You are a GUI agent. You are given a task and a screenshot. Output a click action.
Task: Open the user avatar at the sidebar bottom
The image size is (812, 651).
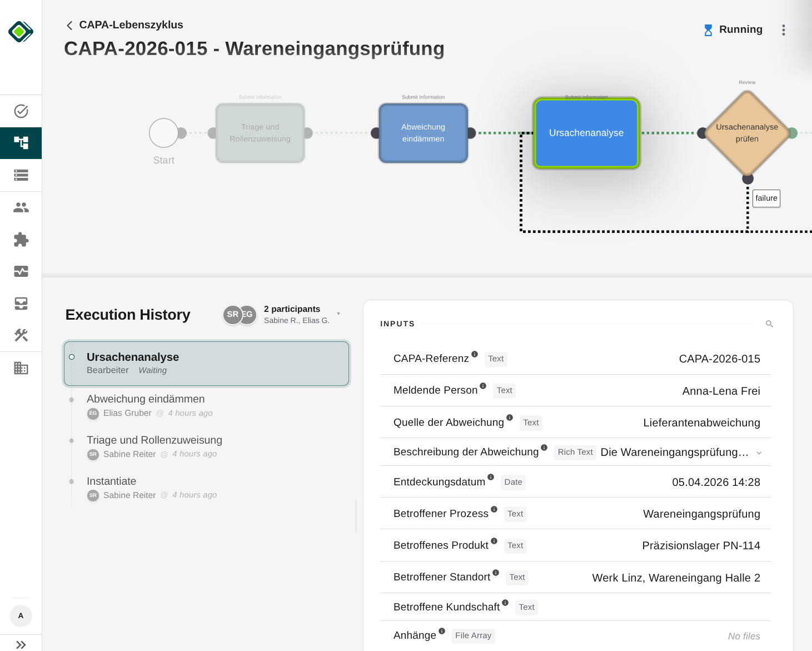21,616
